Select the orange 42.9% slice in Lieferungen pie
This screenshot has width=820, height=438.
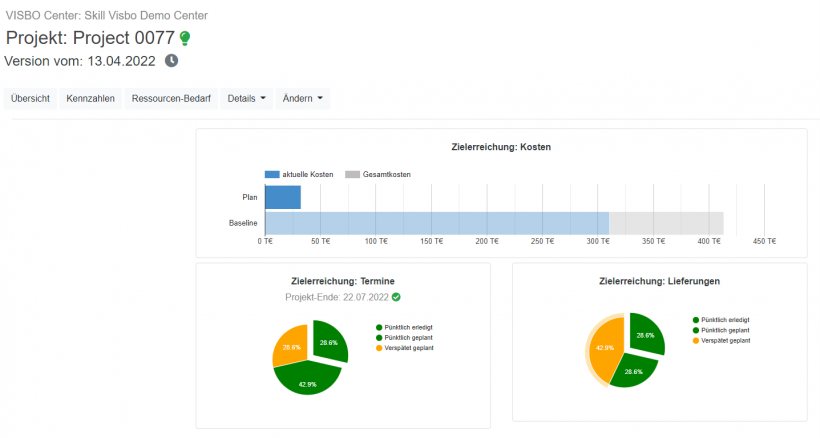[605, 347]
